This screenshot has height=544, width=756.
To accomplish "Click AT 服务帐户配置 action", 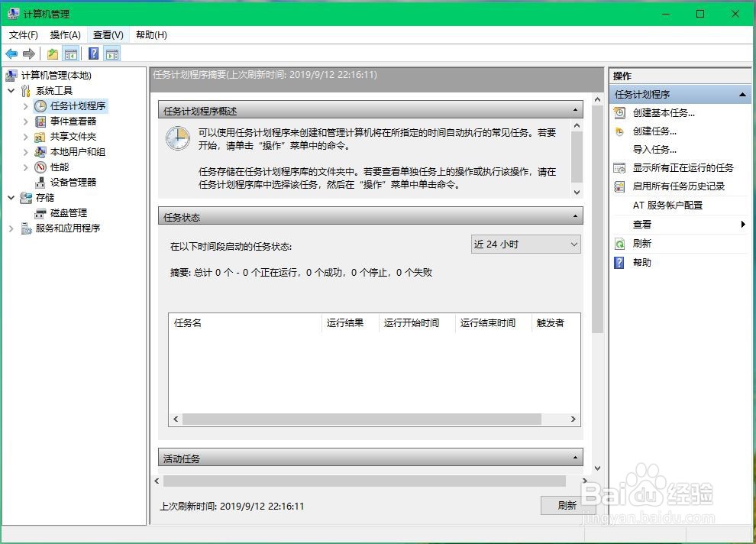I will coord(667,206).
